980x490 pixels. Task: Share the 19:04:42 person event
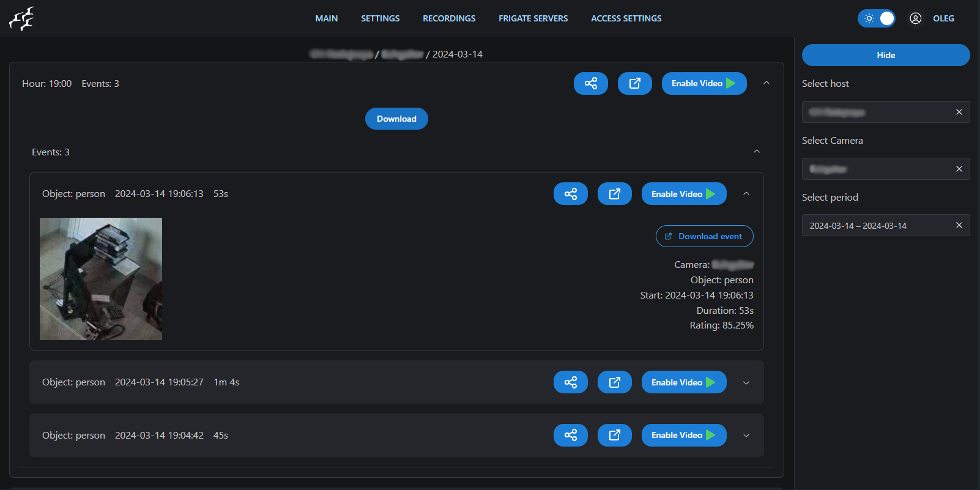pos(570,435)
